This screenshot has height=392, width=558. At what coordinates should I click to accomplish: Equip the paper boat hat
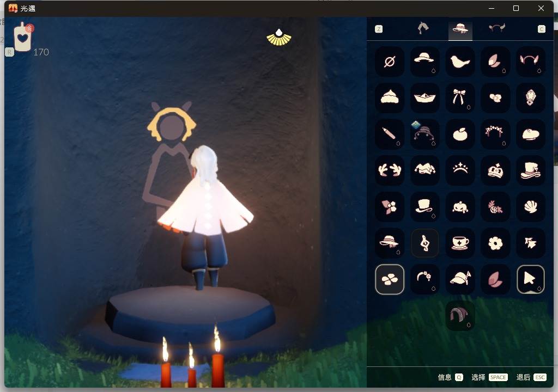(x=424, y=98)
